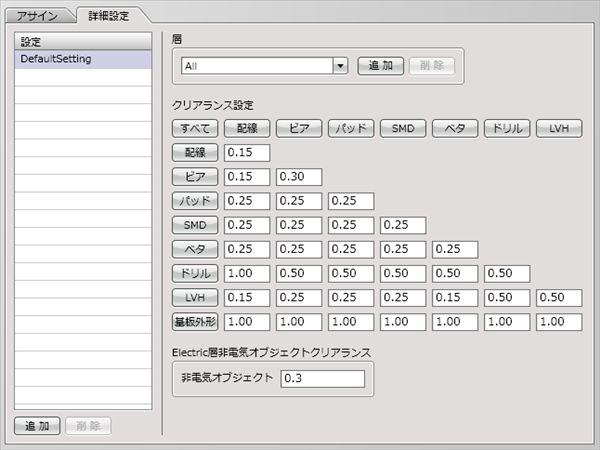600x450 pixels.
Task: Edit the 配線-to-配線 clearance field 0.15
Action: click(x=247, y=153)
